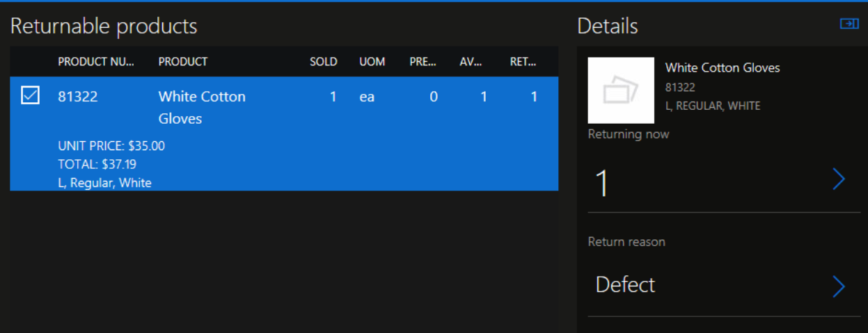
Task: Sort by the PRODUCT NU... column header
Action: 96,62
